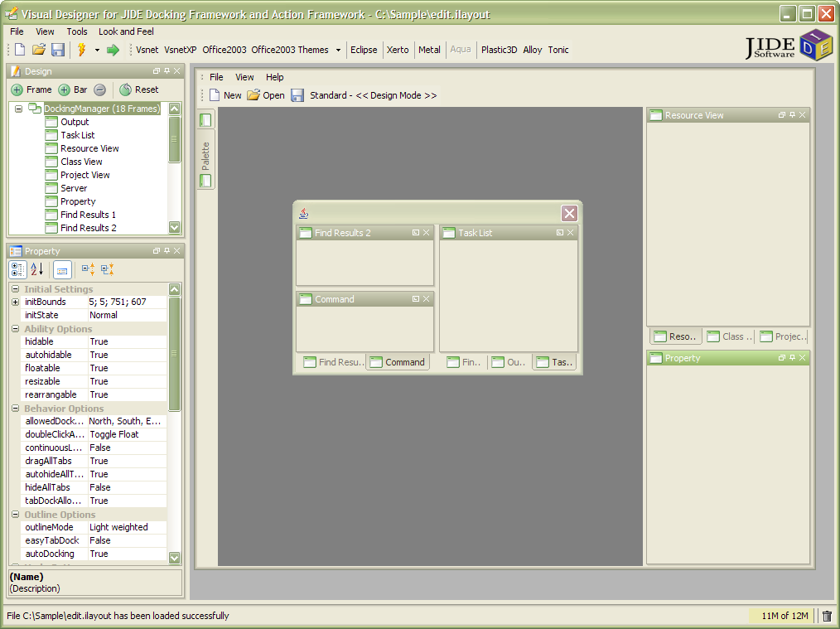840x629 pixels.
Task: Close the Resource View panel
Action: click(x=803, y=115)
